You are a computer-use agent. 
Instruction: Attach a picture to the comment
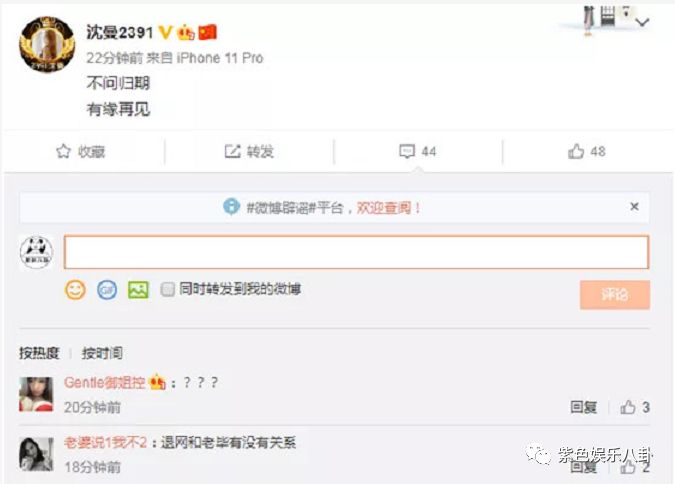(138, 290)
